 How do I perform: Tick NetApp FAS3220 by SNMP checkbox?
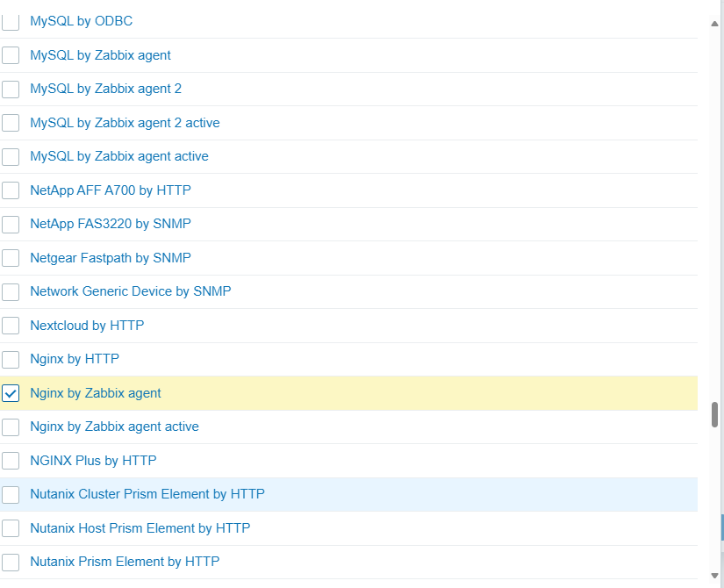click(x=11, y=224)
